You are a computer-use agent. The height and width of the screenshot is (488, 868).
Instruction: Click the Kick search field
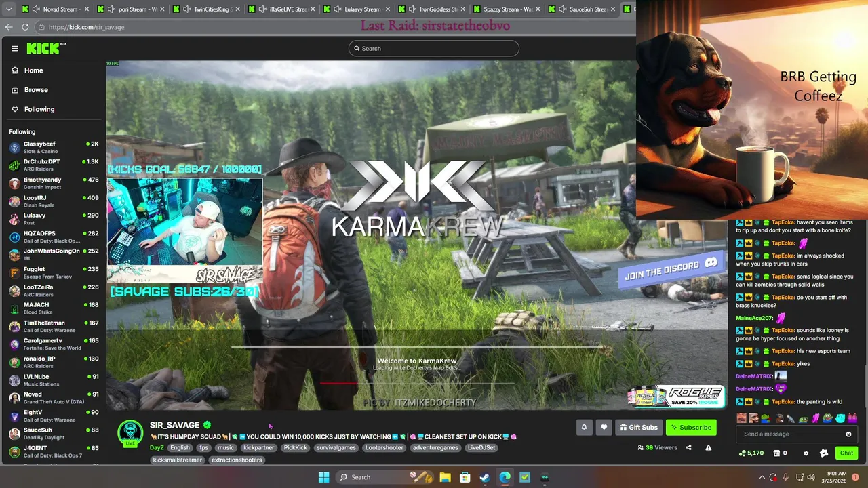click(x=434, y=48)
